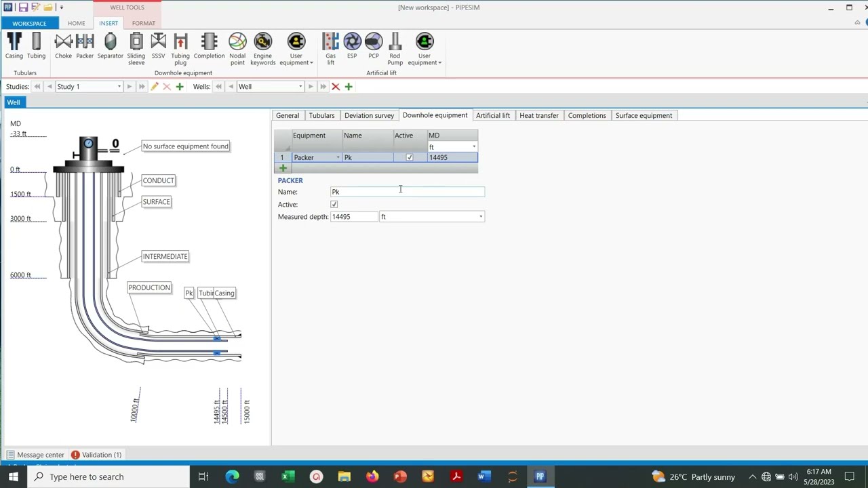The width and height of the screenshot is (868, 488).
Task: Add new equipment row with plus
Action: coord(283,168)
